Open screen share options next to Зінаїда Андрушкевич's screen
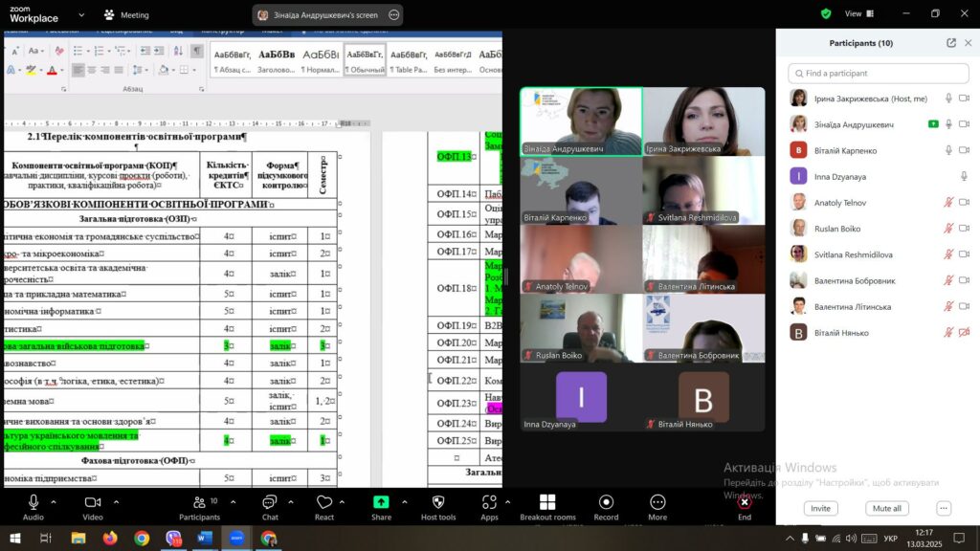The image size is (980, 551). point(393,15)
